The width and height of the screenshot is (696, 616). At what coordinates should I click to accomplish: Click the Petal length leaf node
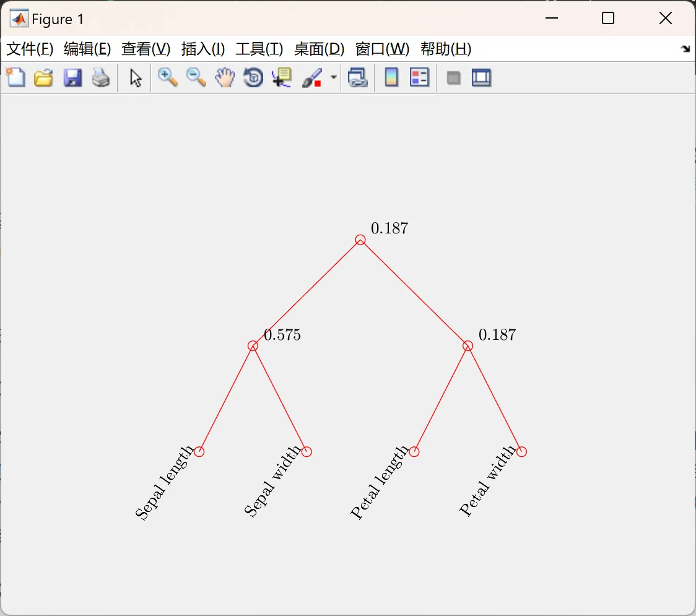414,452
